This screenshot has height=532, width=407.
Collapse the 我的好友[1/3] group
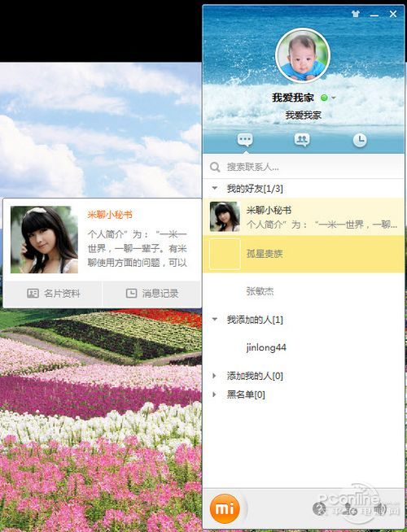pyautogui.click(x=215, y=188)
